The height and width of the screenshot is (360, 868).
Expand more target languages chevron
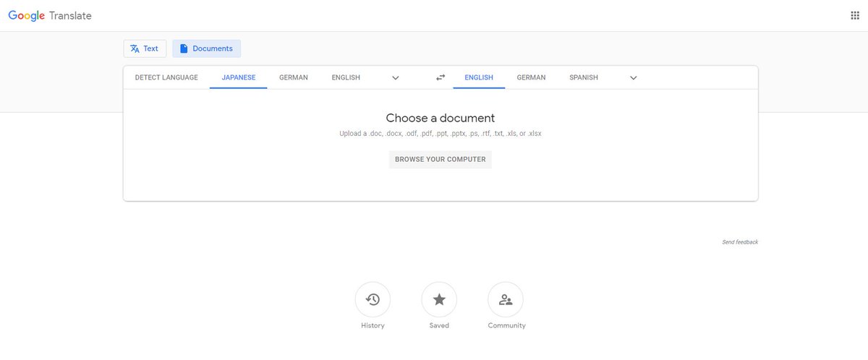coord(634,77)
